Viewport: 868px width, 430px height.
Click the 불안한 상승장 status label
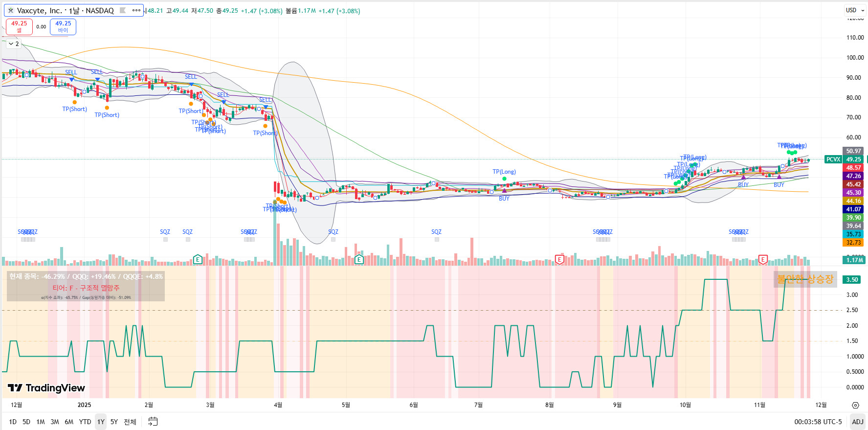coord(805,279)
